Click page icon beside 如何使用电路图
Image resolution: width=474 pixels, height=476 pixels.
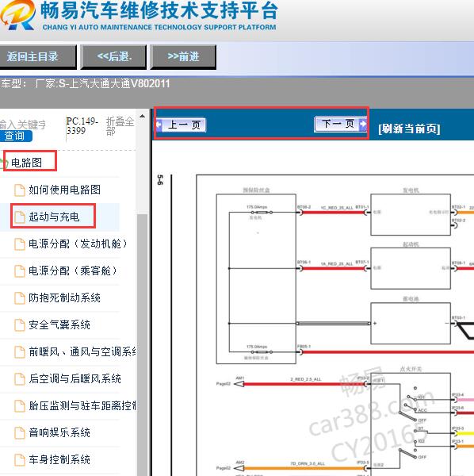20,190
